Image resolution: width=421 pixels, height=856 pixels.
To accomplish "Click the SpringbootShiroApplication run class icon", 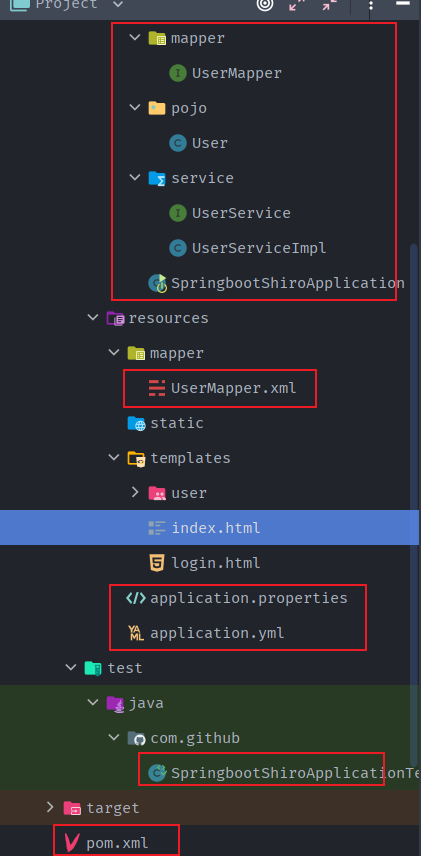I will click(157, 283).
